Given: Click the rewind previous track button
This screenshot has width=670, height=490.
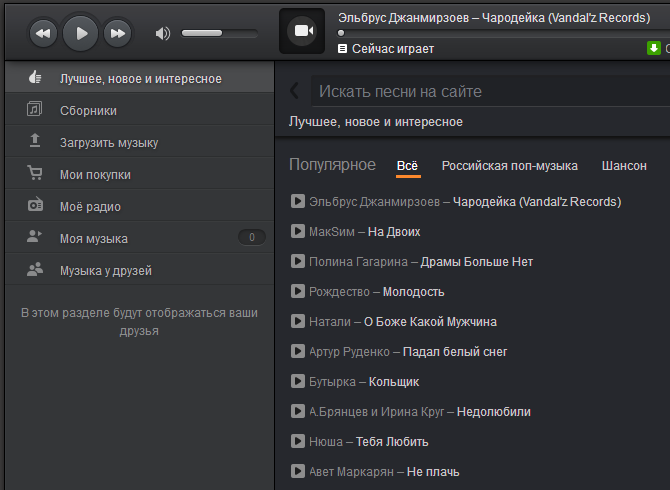Looking at the screenshot, I should pyautogui.click(x=43, y=33).
